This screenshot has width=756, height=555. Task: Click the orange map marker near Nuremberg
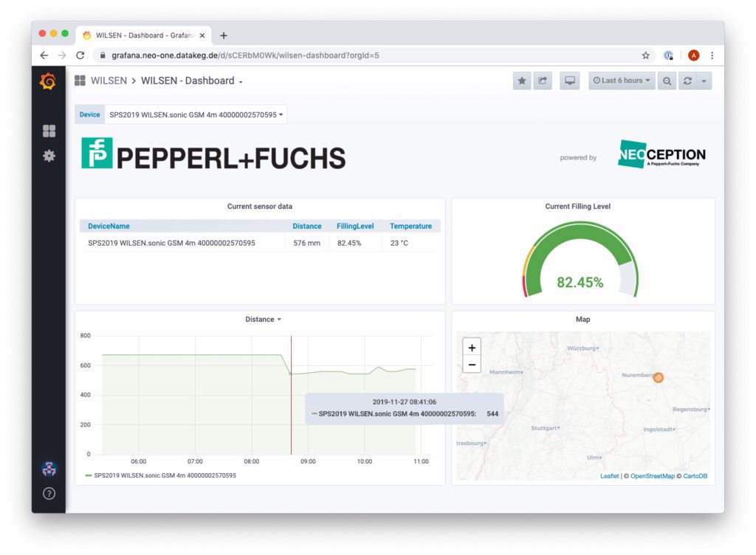(658, 378)
